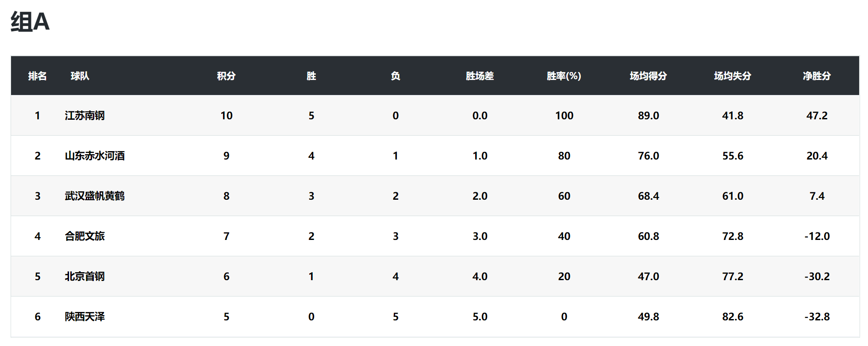Click the 场均失分 column header

click(x=732, y=76)
